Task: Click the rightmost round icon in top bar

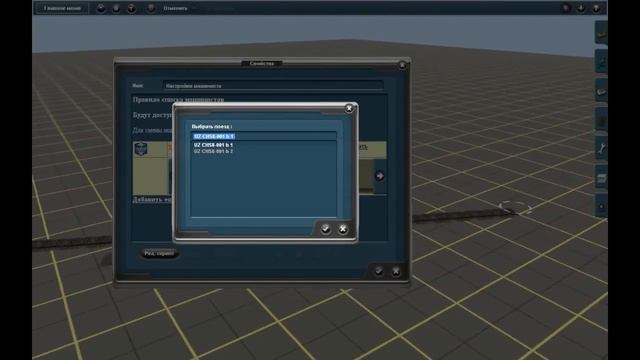Action: (596, 8)
